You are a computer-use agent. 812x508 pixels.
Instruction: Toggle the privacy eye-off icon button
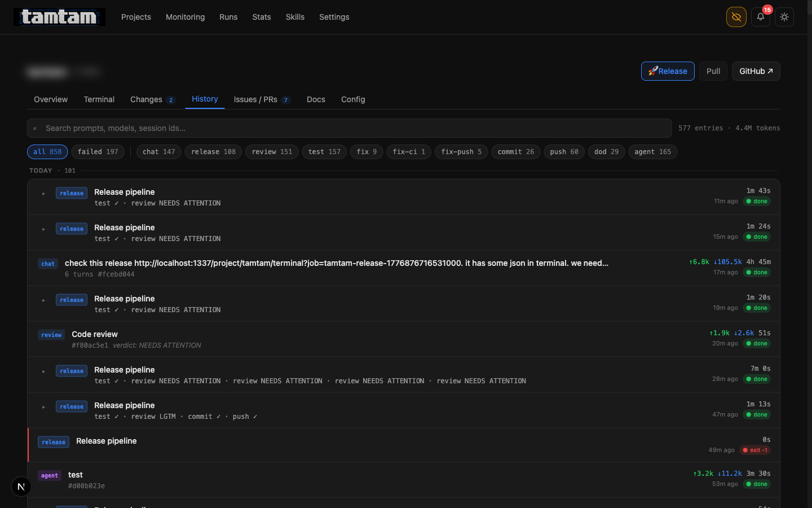tap(736, 17)
